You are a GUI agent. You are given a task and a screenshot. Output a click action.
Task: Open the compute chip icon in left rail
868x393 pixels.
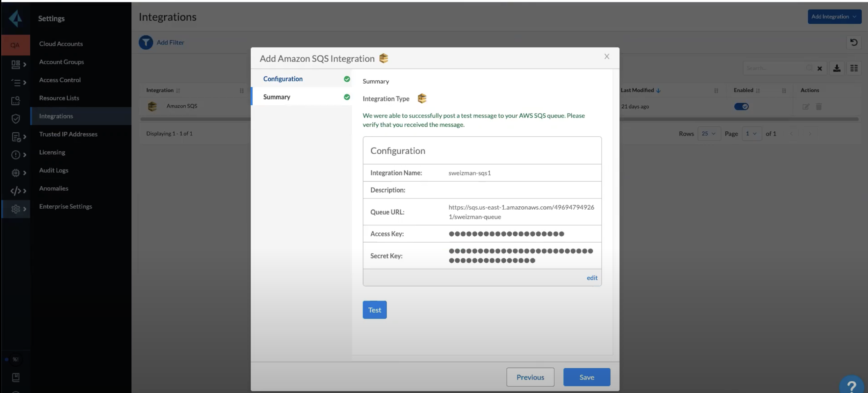[x=15, y=173]
